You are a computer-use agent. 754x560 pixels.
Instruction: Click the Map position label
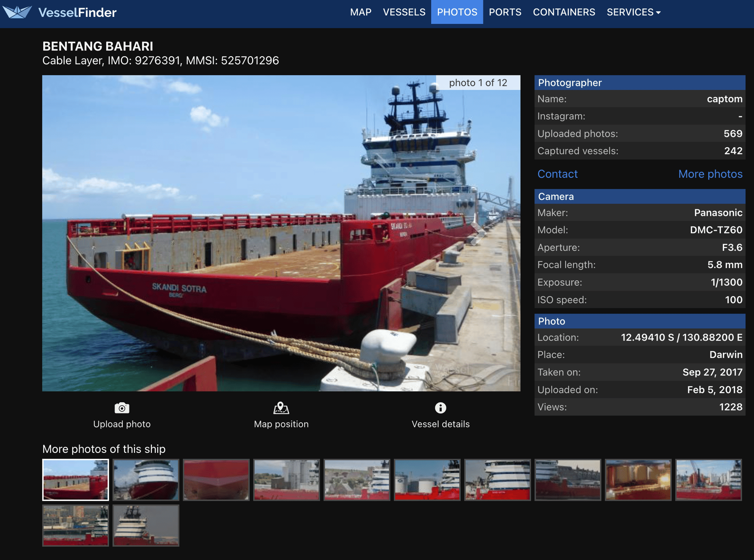pos(281,424)
